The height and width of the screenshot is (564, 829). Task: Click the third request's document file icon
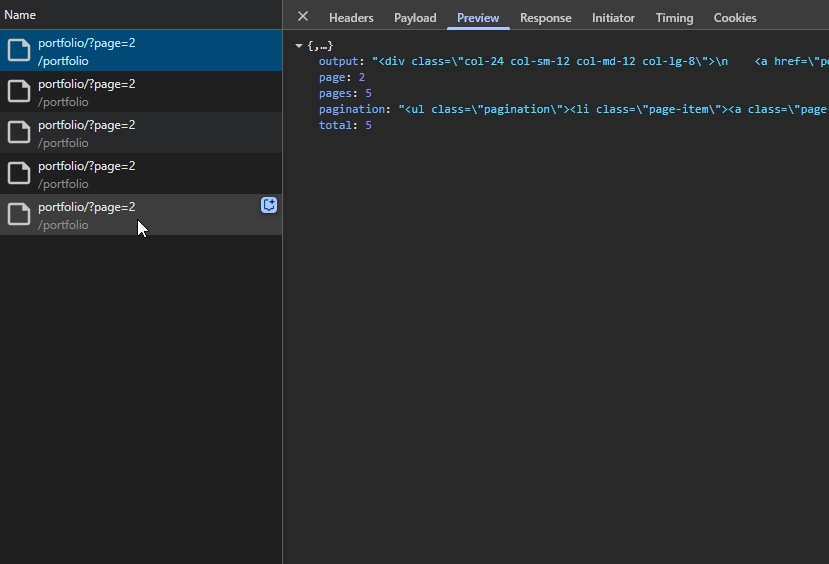[x=19, y=132]
